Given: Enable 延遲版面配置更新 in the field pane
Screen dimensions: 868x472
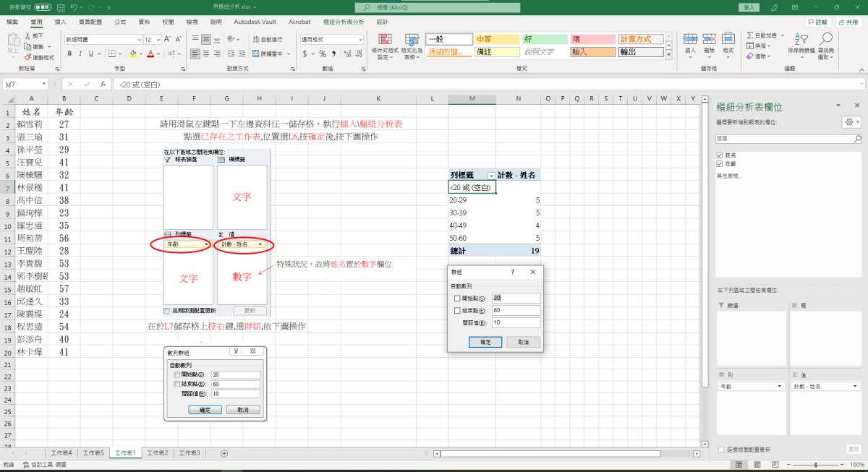Looking at the screenshot, I should pyautogui.click(x=721, y=450).
